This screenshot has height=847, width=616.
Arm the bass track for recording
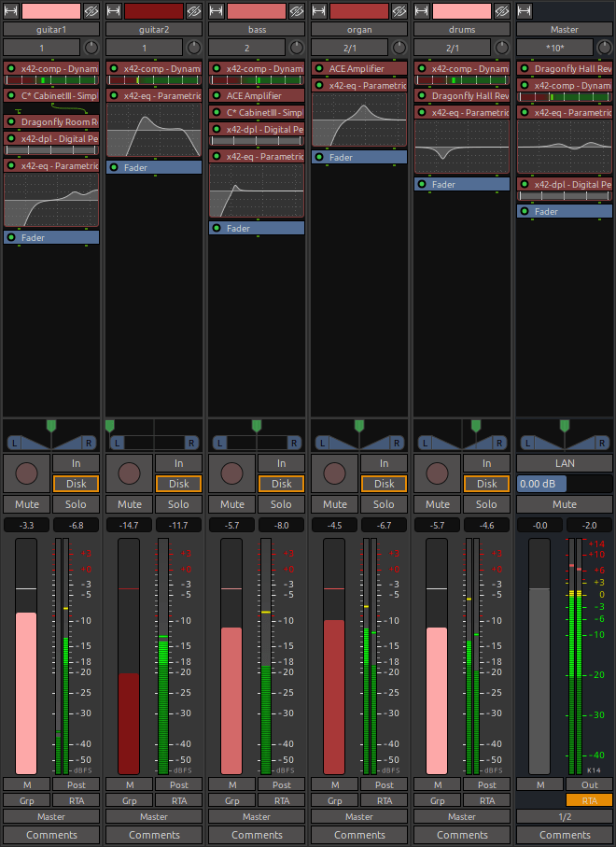[231, 473]
